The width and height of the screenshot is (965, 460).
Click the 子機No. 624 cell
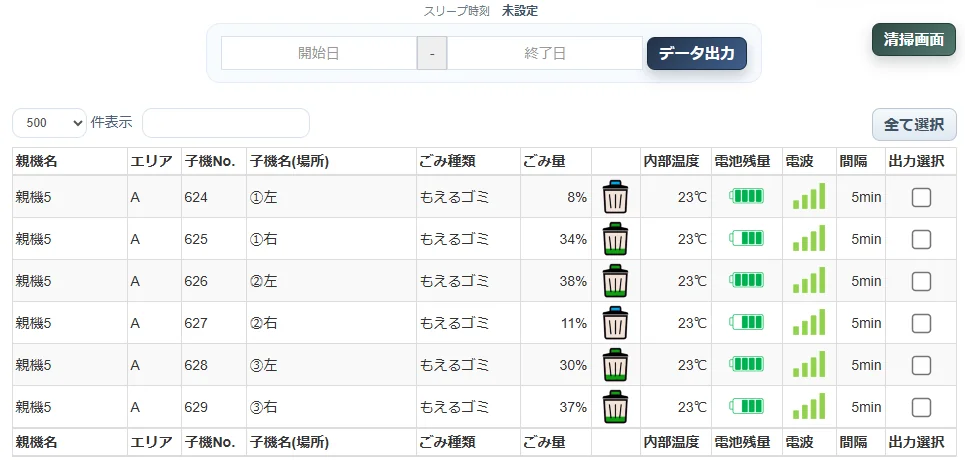pos(214,197)
